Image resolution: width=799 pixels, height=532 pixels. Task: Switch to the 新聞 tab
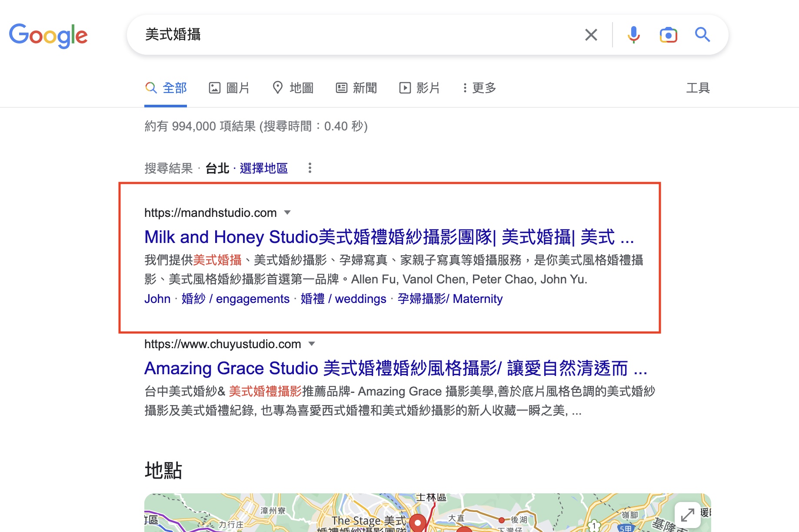[x=356, y=88]
